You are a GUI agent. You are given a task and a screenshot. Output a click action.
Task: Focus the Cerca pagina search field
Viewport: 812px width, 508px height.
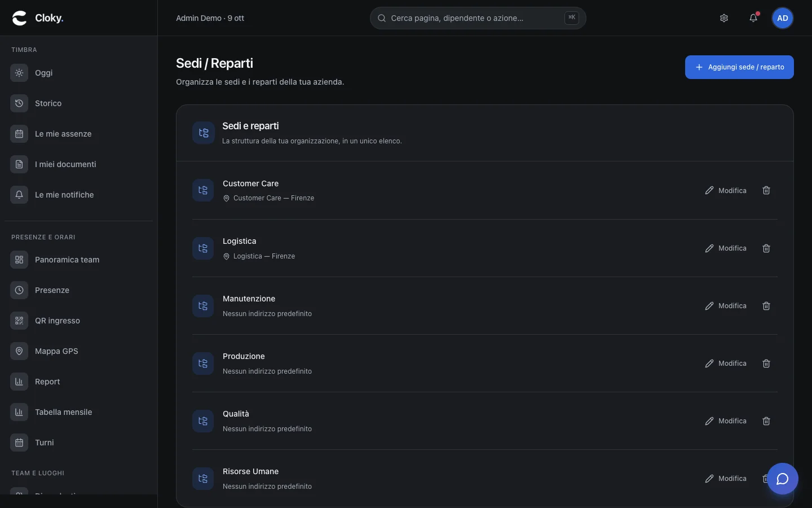478,18
